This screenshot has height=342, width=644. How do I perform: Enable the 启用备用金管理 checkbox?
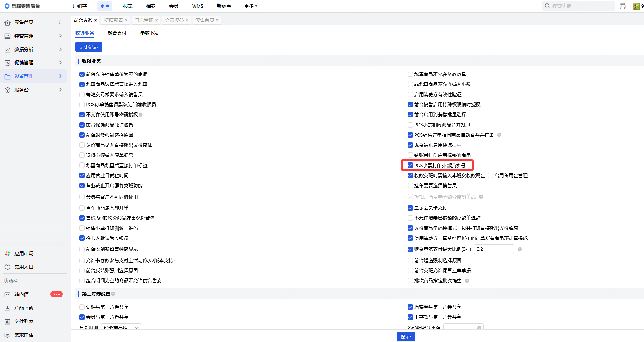tap(491, 176)
